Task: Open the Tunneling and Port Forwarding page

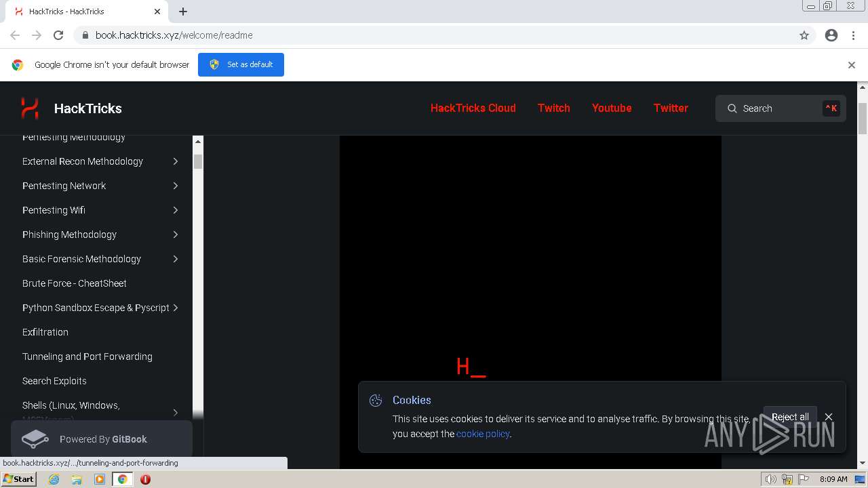Action: pyautogui.click(x=87, y=357)
